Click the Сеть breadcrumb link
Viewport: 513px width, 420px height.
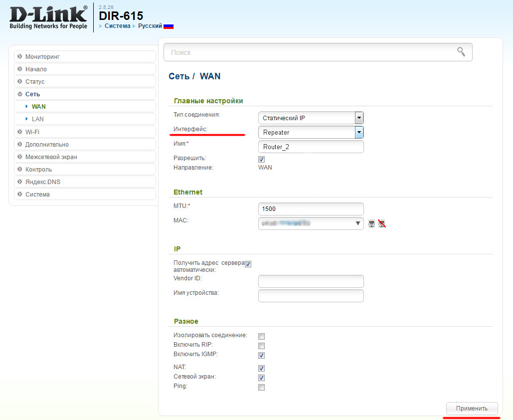[179, 76]
